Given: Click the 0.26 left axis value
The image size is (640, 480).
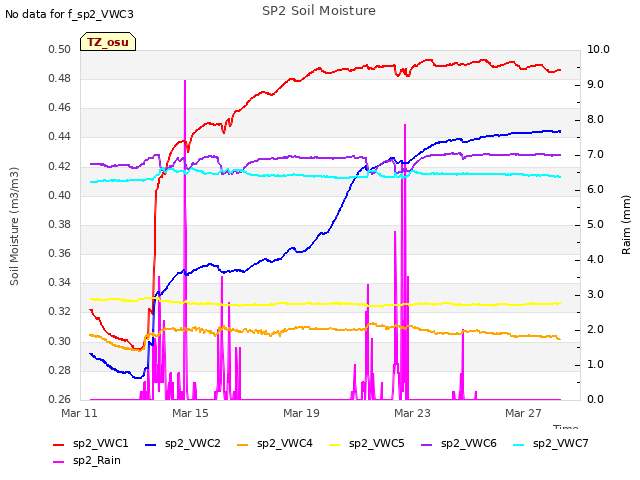Looking at the screenshot, I should (x=60, y=399).
